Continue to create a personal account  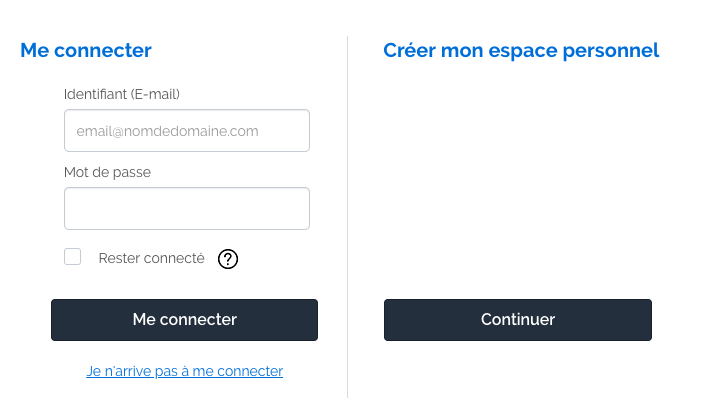[x=518, y=320]
